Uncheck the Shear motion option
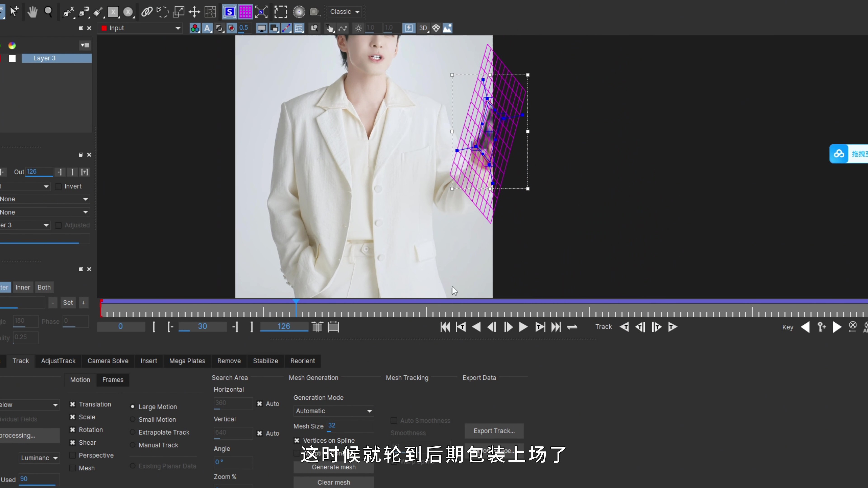 tap(72, 443)
